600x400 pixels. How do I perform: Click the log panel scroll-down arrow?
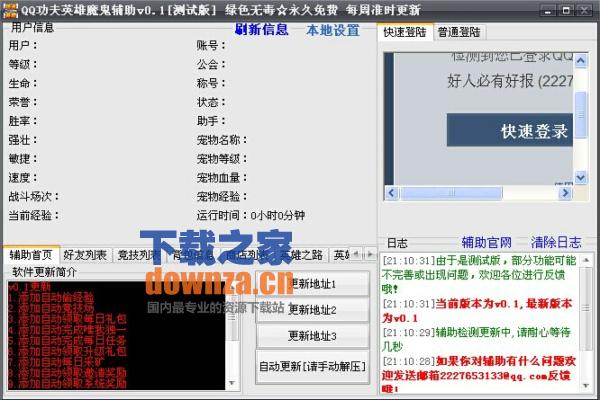586,386
